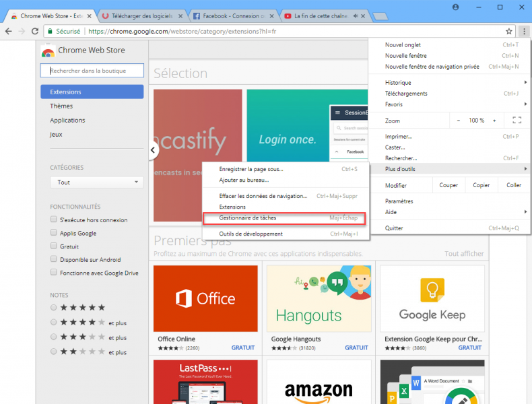Open the Office Online app tile
532x404 pixels.
click(x=205, y=308)
